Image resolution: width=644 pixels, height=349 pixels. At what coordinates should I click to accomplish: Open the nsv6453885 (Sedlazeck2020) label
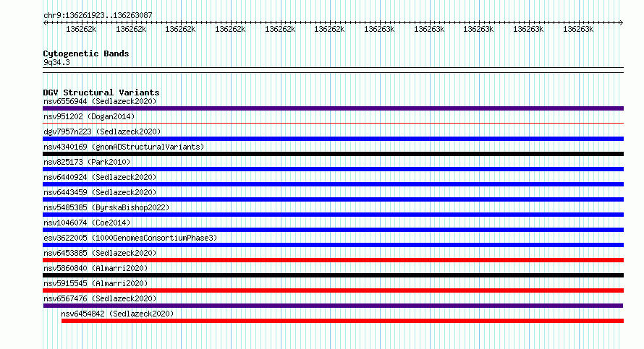click(100, 253)
